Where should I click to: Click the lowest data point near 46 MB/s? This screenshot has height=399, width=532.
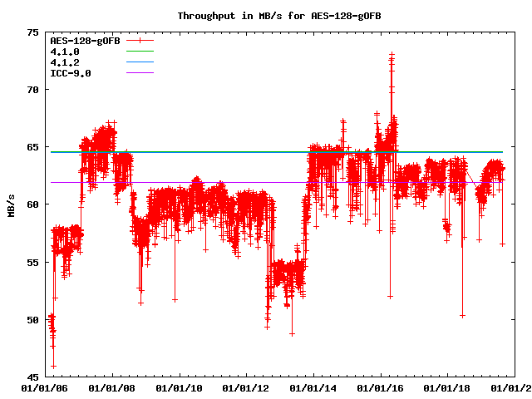(53, 366)
